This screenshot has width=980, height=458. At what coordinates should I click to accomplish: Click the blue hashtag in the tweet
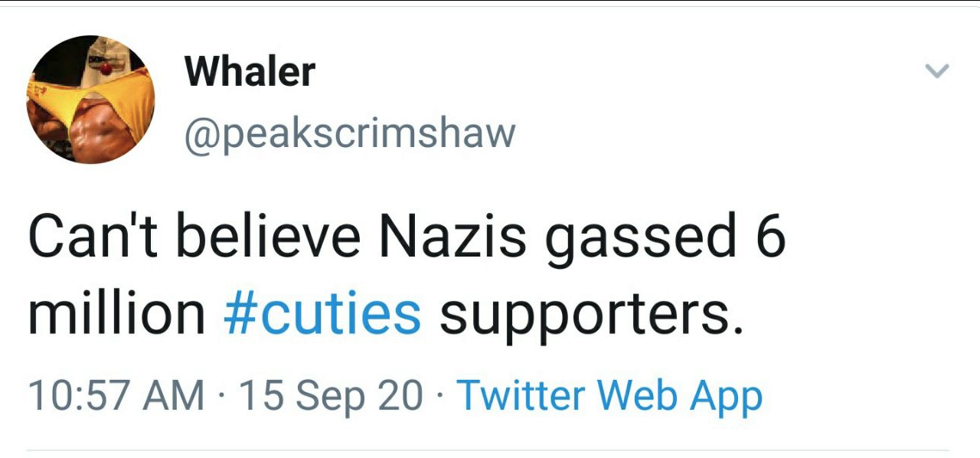tap(322, 314)
